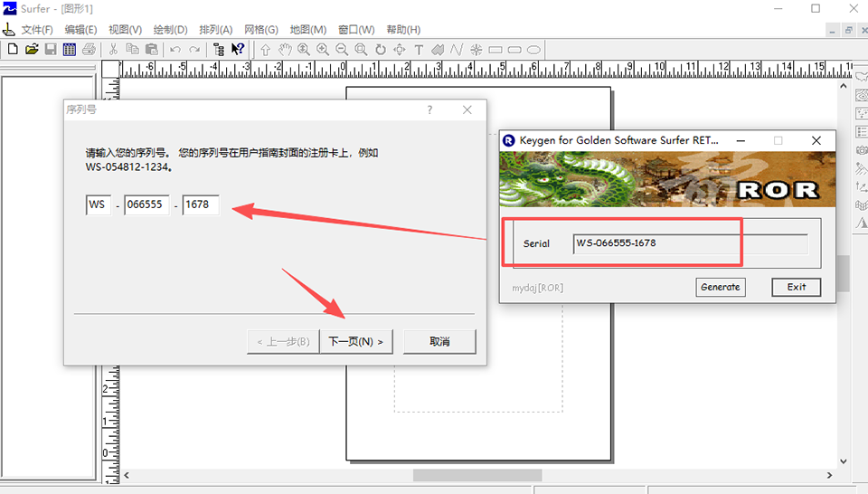868x494 pixels.
Task: Click the vertical scrollbar thumb
Action: (x=843, y=273)
